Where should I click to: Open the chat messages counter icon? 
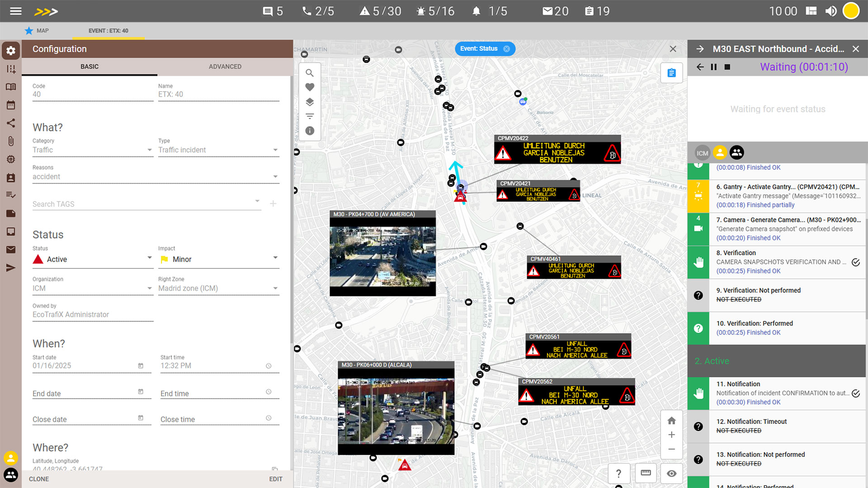[273, 11]
